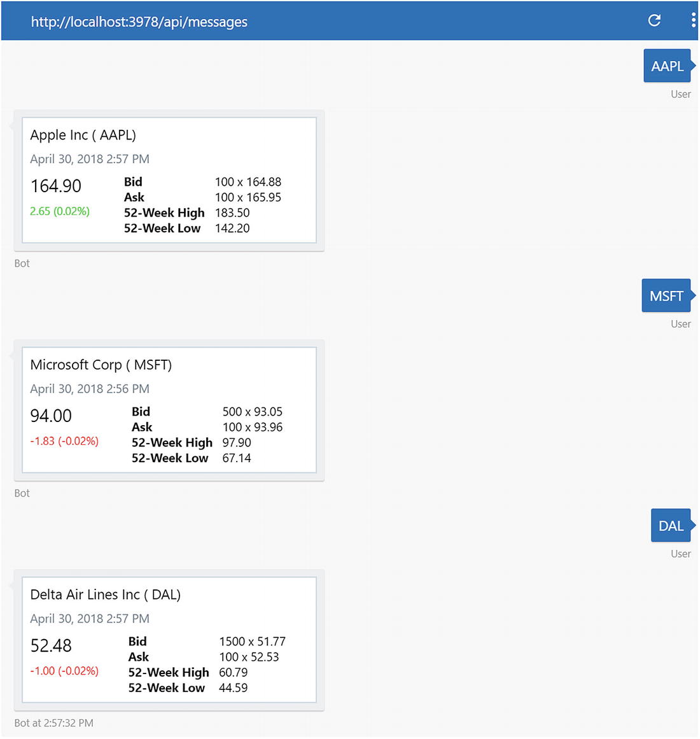Click the Bot at 2:57:32 PM timestamp
The image size is (700, 739).
tap(53, 723)
